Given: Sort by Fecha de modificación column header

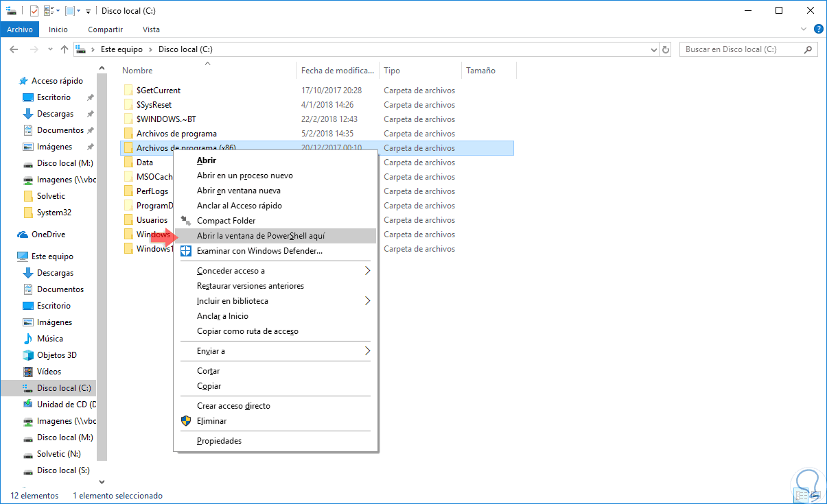Looking at the screenshot, I should coord(338,71).
